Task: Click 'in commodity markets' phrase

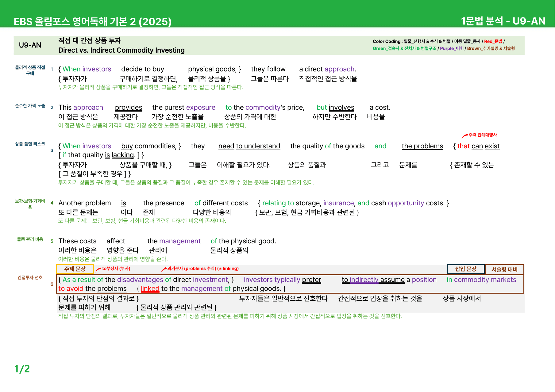Action: pyautogui.click(x=481, y=280)
